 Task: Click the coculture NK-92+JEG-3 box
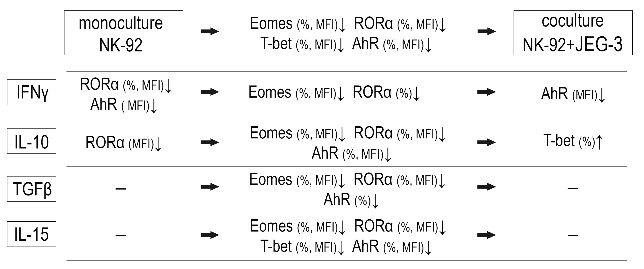(573, 33)
